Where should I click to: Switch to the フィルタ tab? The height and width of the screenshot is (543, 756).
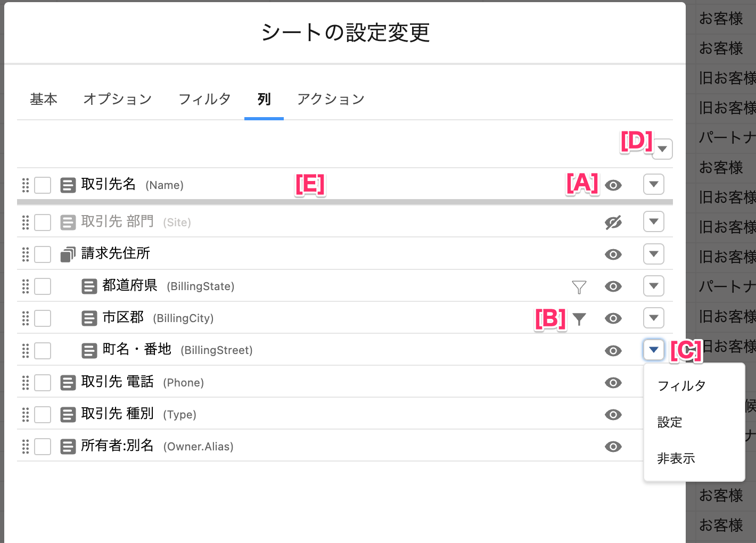pyautogui.click(x=204, y=99)
